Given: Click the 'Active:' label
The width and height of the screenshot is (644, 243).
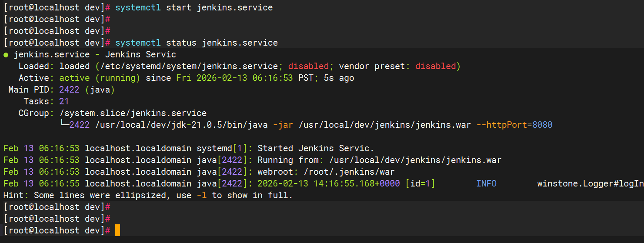Looking at the screenshot, I should (x=36, y=78).
